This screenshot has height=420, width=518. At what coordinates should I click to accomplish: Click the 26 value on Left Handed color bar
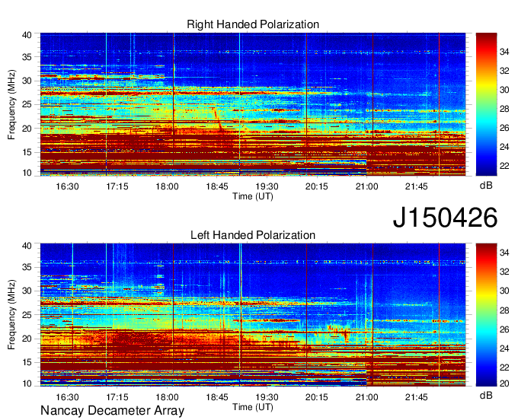coord(504,329)
